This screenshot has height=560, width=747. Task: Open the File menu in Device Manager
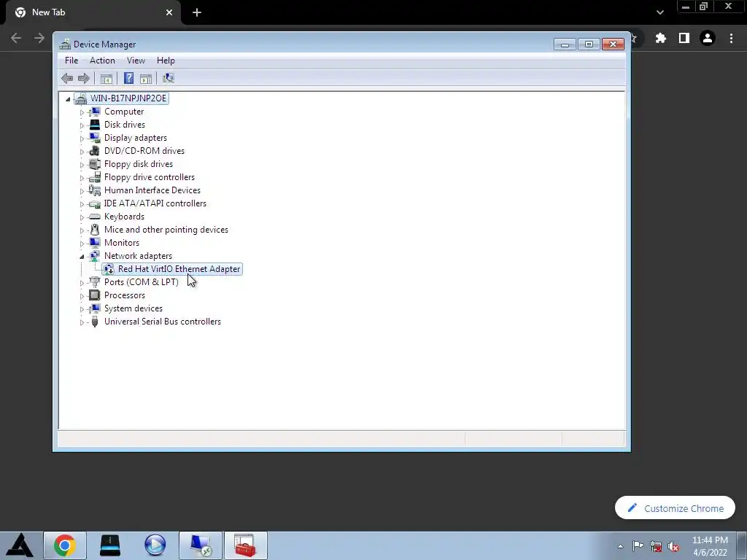[x=71, y=61]
